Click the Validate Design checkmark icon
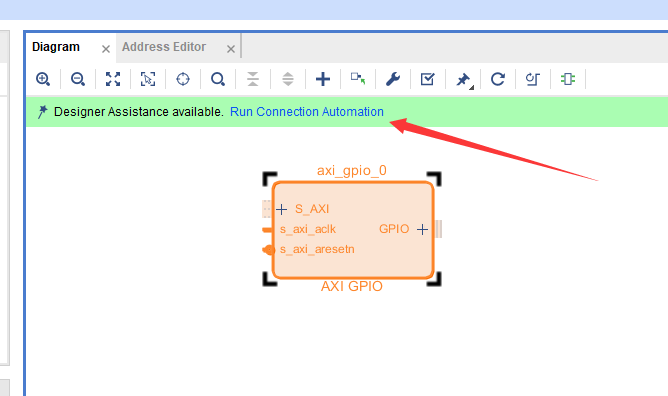This screenshot has height=396, width=668. (x=428, y=79)
